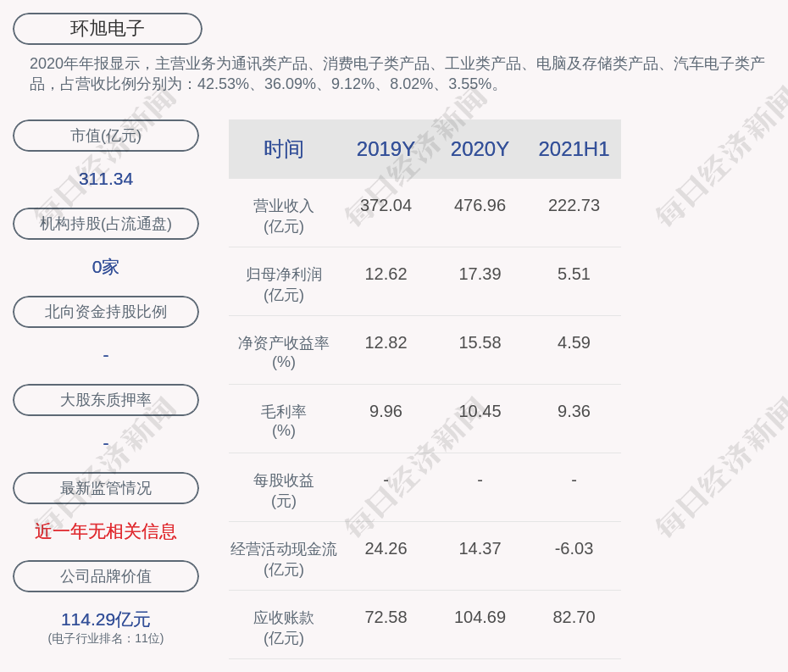
Task: Click gross margin value 9.96
Action: tap(386, 411)
